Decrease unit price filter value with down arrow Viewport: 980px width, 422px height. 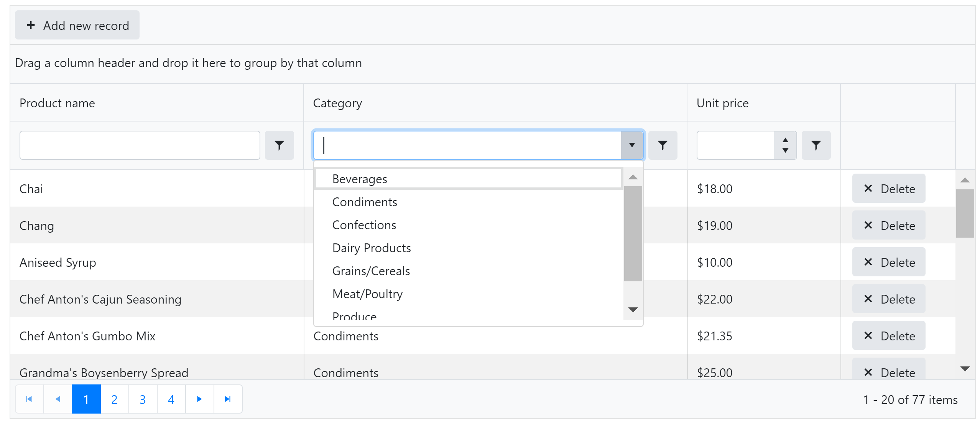tap(785, 151)
